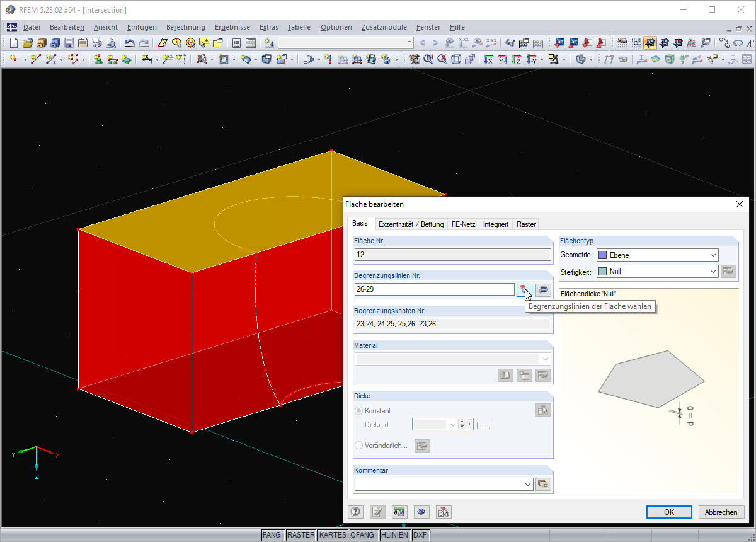Screen dimensions: 756x542
Task: Click the Abbrechen button
Action: [721, 512]
